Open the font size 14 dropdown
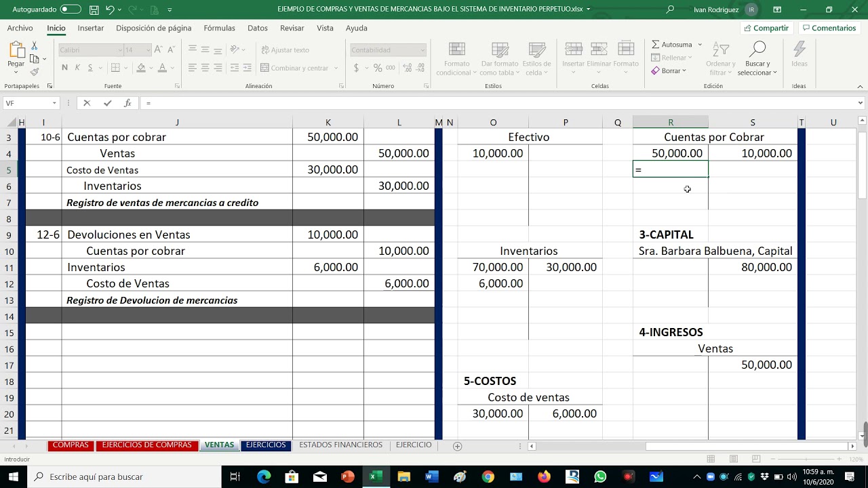 click(148, 49)
